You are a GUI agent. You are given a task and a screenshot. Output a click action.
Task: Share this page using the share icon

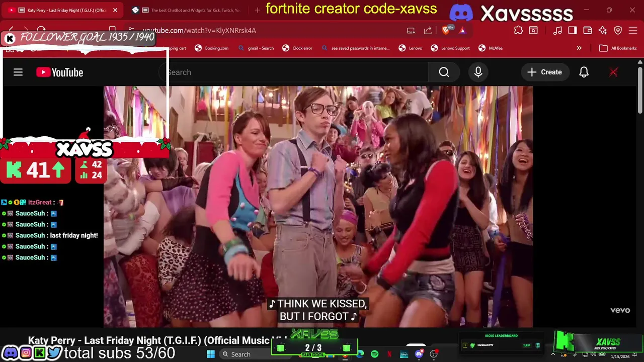tap(428, 31)
